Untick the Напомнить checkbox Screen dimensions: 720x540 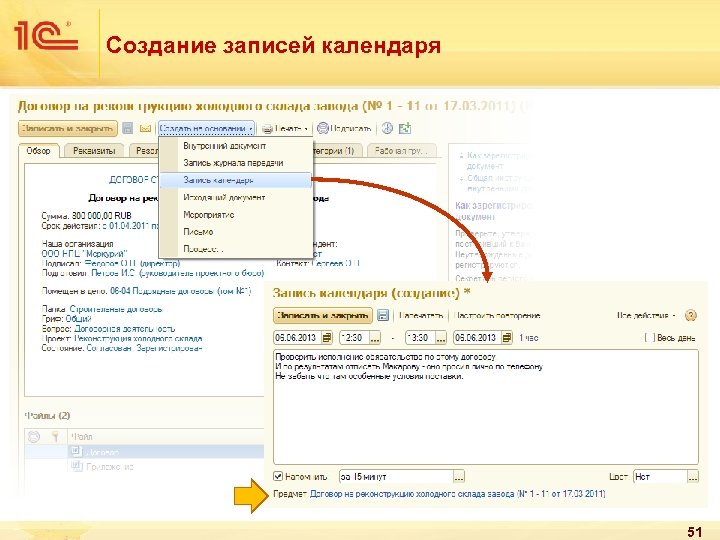(278, 476)
